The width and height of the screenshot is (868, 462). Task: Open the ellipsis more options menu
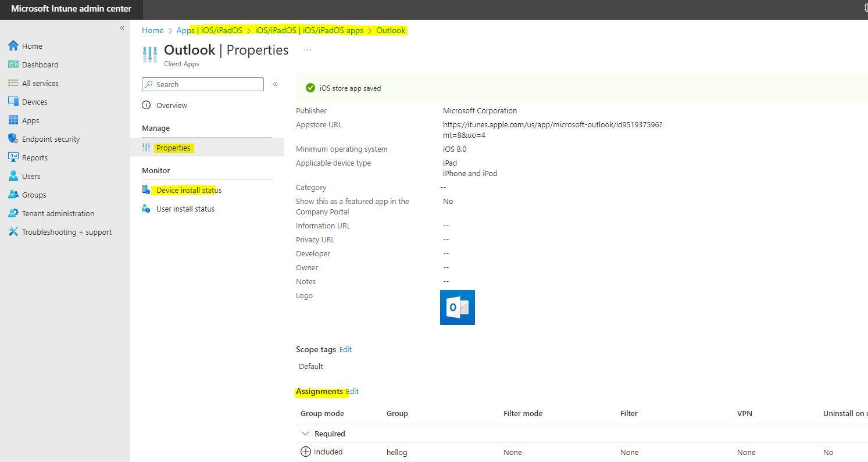click(308, 51)
